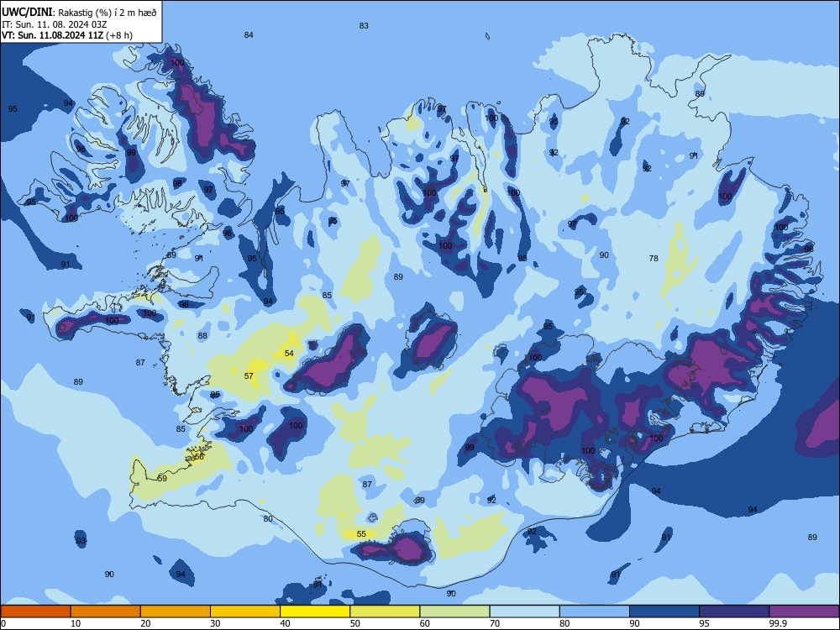The height and width of the screenshot is (630, 840).
Task: Click the purple legend swatch above 99.9
Action: click(x=804, y=612)
